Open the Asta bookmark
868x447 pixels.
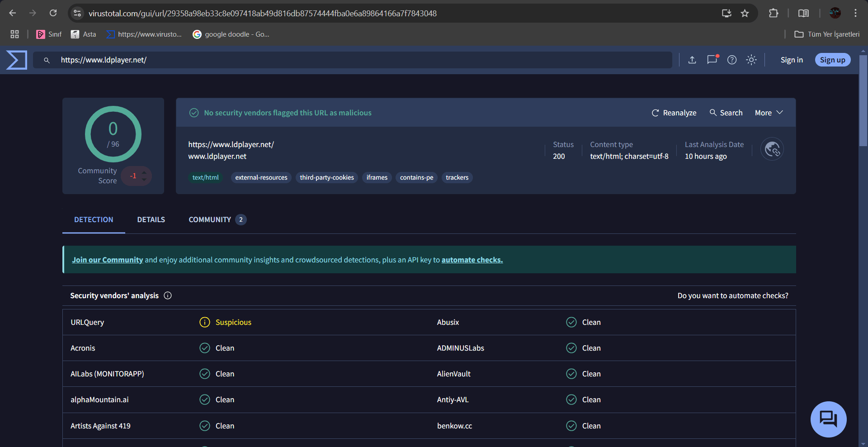click(x=83, y=34)
